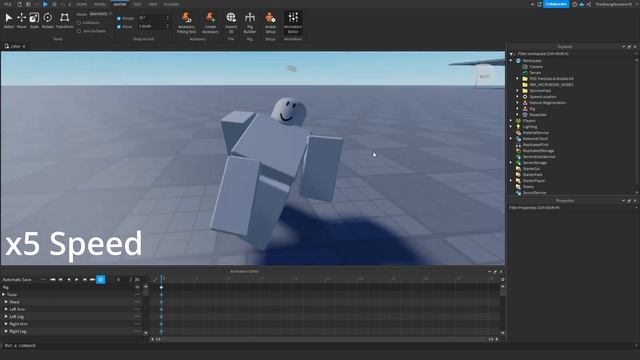
Task: Expand the Right Leg track
Action: [x=6, y=331]
